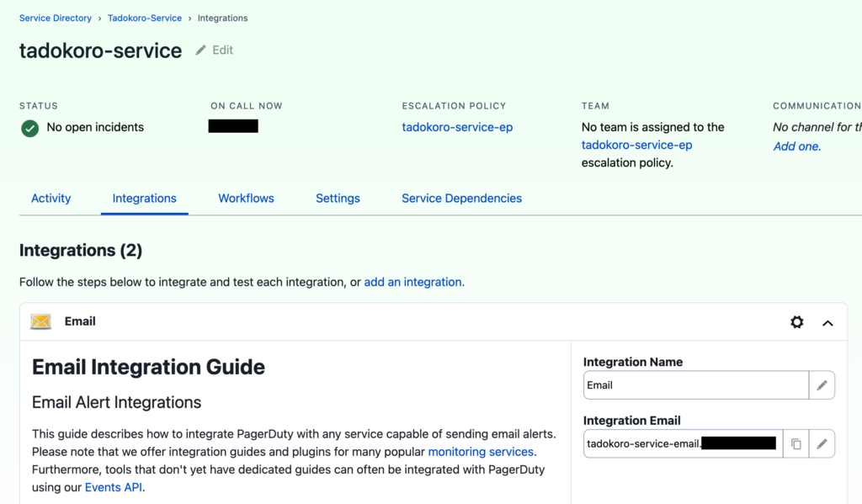
Task: Click the redacted on-call user name
Action: [x=233, y=126]
